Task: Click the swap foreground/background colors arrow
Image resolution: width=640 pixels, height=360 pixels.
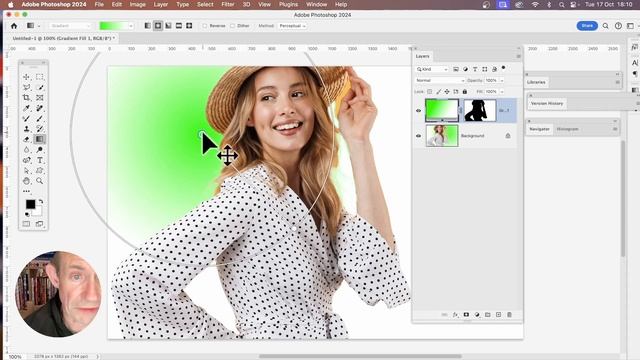Action: point(41,202)
